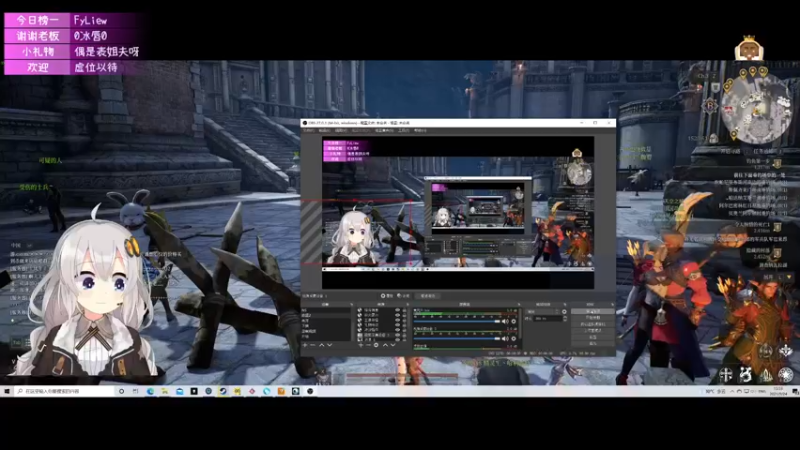Viewport: 800px width, 450px height.
Task: Mute the first mixer channel speaker icon
Action: [504, 321]
